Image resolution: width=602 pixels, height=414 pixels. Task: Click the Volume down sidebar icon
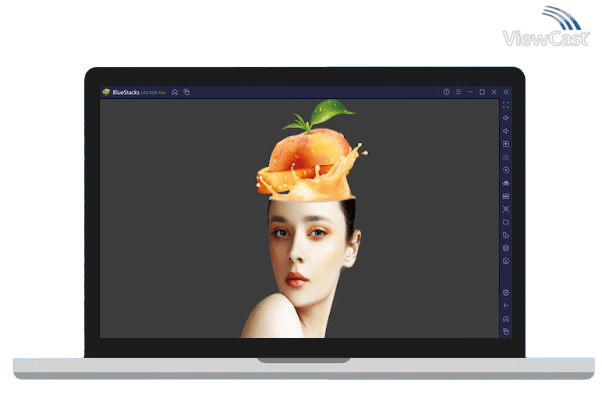pos(506,131)
